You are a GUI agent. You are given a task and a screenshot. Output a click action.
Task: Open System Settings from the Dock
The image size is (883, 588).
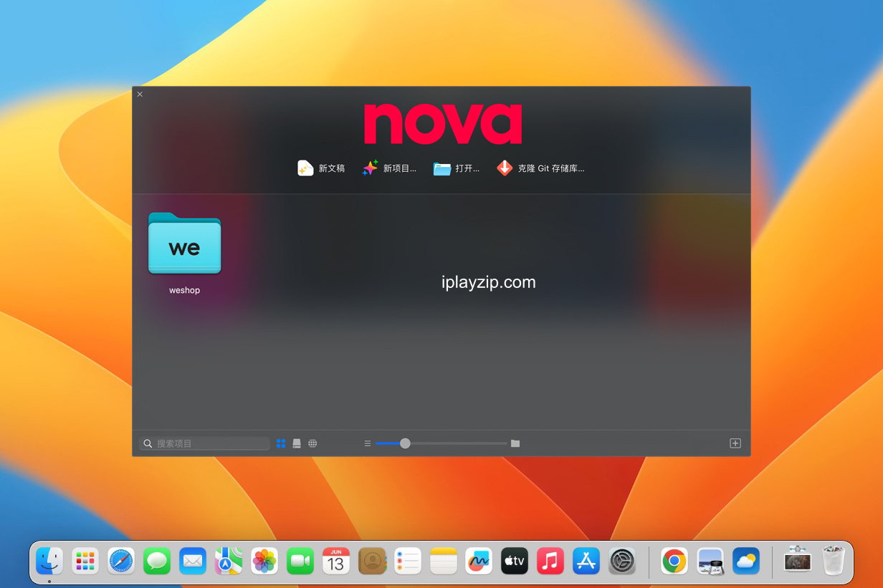[x=622, y=562]
